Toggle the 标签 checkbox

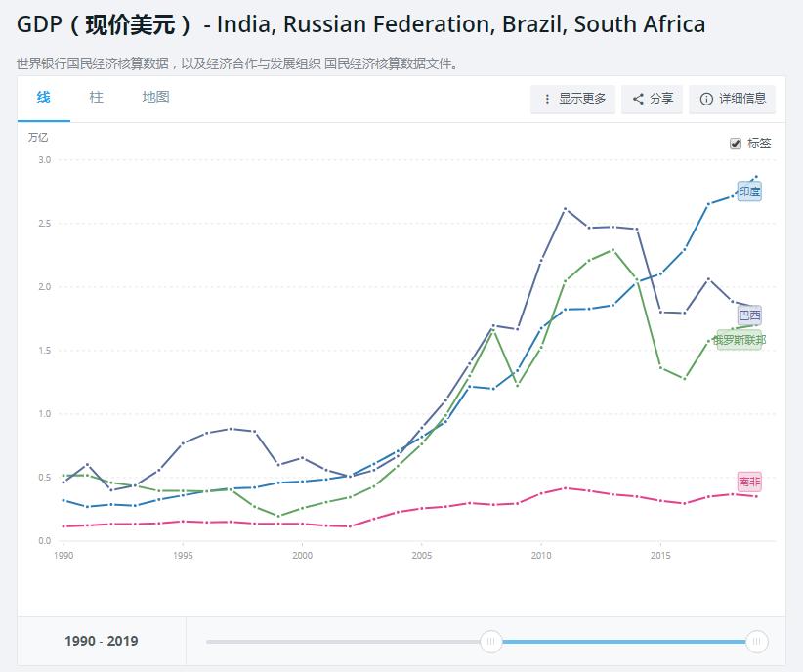pos(736,144)
